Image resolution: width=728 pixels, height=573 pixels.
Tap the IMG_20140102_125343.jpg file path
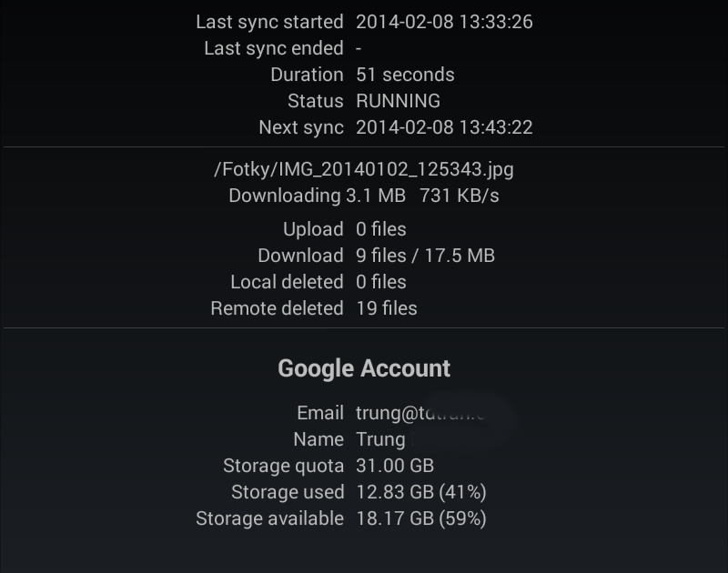(364, 169)
